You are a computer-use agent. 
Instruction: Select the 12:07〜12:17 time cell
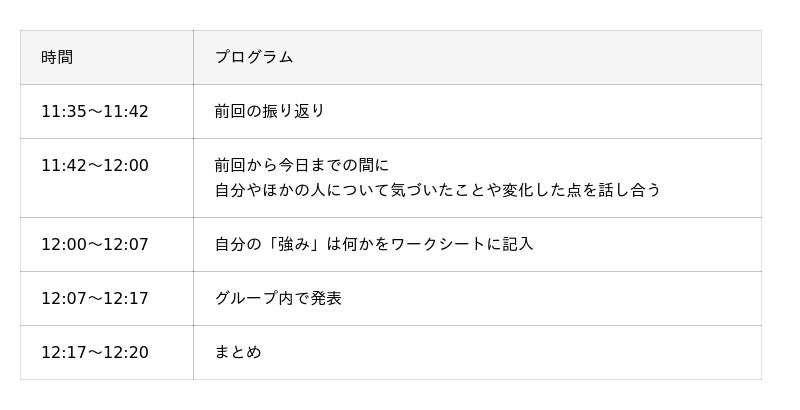(x=95, y=298)
